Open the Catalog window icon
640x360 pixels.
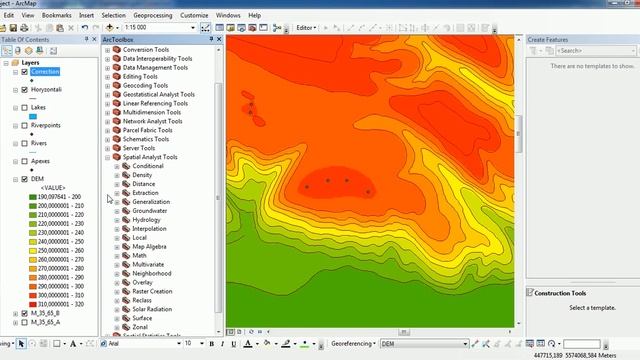pos(231,28)
